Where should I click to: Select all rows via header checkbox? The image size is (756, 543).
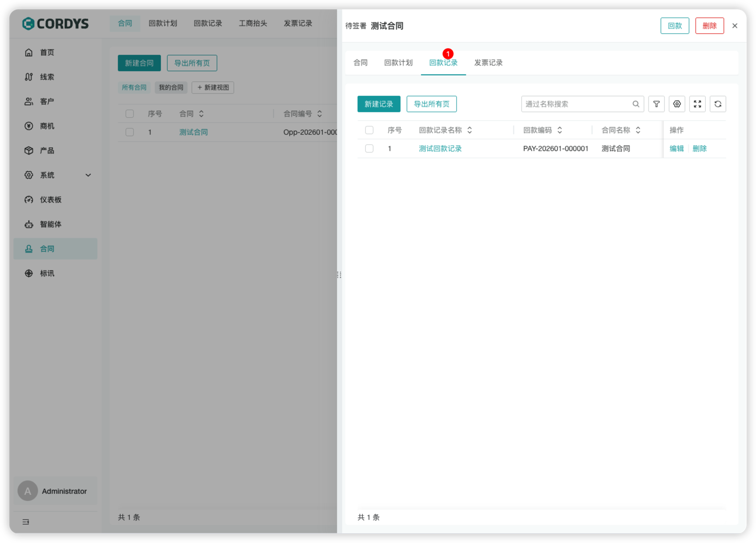pyautogui.click(x=369, y=130)
